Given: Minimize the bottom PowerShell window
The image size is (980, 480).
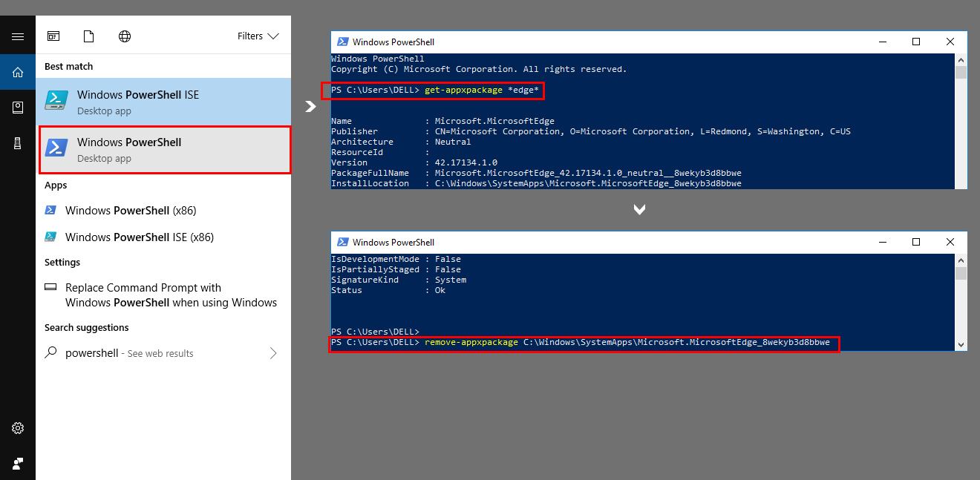Looking at the screenshot, I should (882, 242).
